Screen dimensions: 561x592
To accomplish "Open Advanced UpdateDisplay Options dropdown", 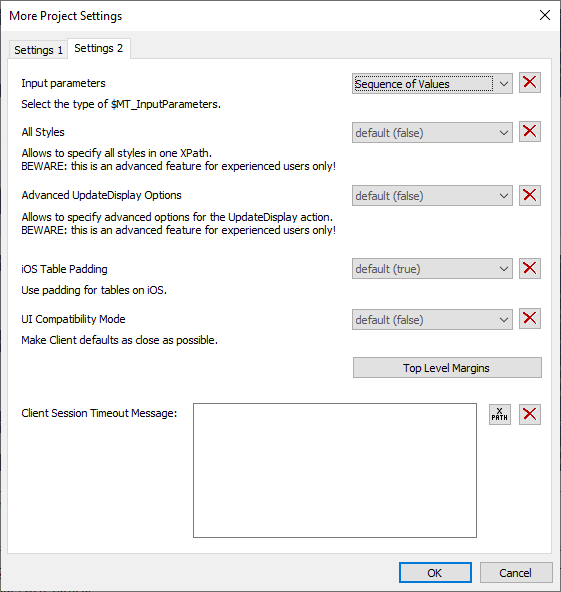I will 432,196.
